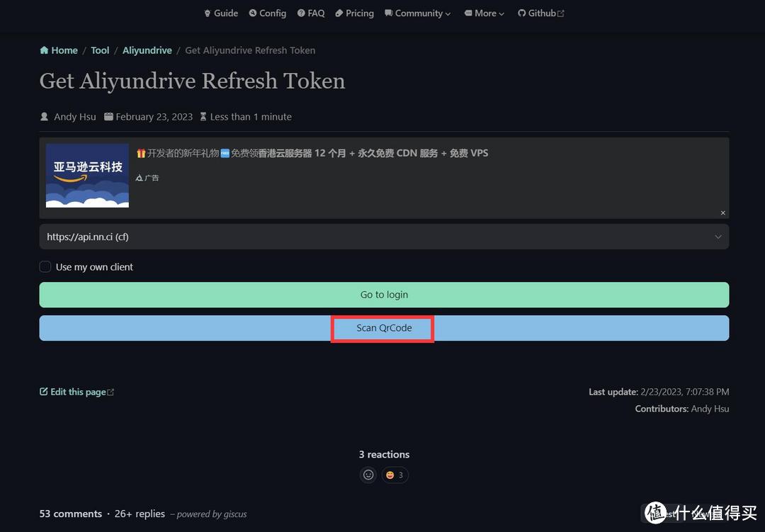Open the Guide page
Image resolution: width=765 pixels, height=532 pixels.
[221, 13]
